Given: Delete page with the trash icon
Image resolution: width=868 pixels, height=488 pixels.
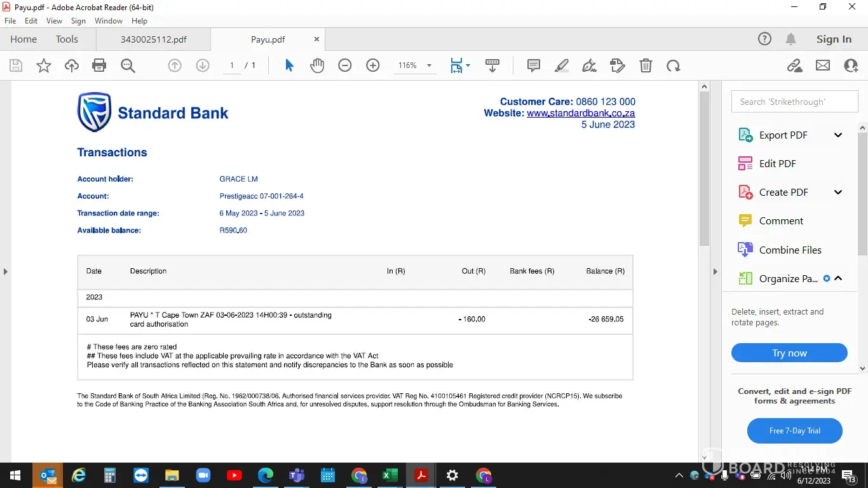Looking at the screenshot, I should [646, 65].
